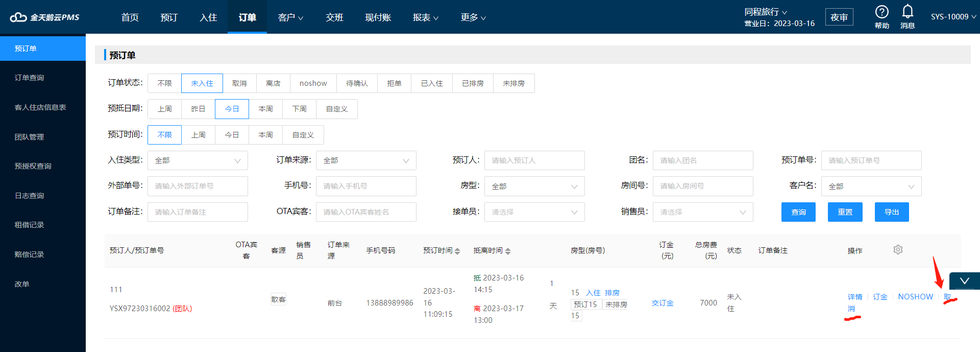Click the 排房 link in room column

(612, 293)
